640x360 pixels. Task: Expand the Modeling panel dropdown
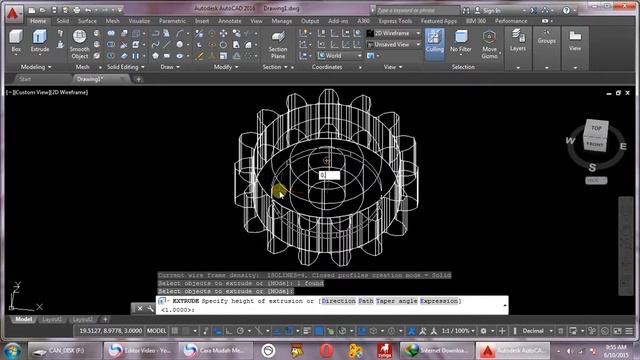36,67
